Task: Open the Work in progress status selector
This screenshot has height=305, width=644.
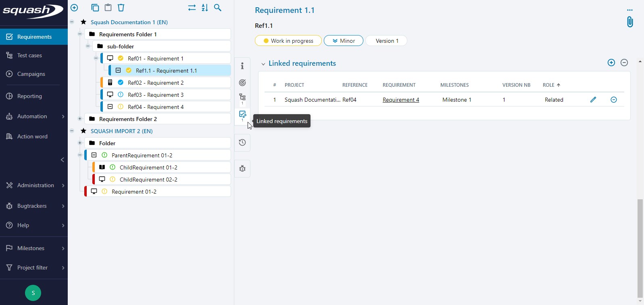Action: pos(288,41)
